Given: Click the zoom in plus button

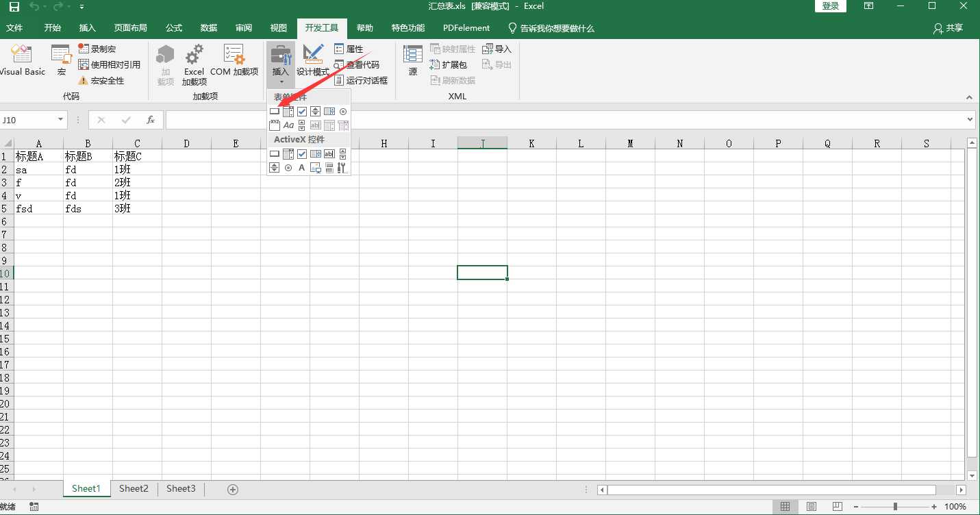Looking at the screenshot, I should click(x=934, y=507).
